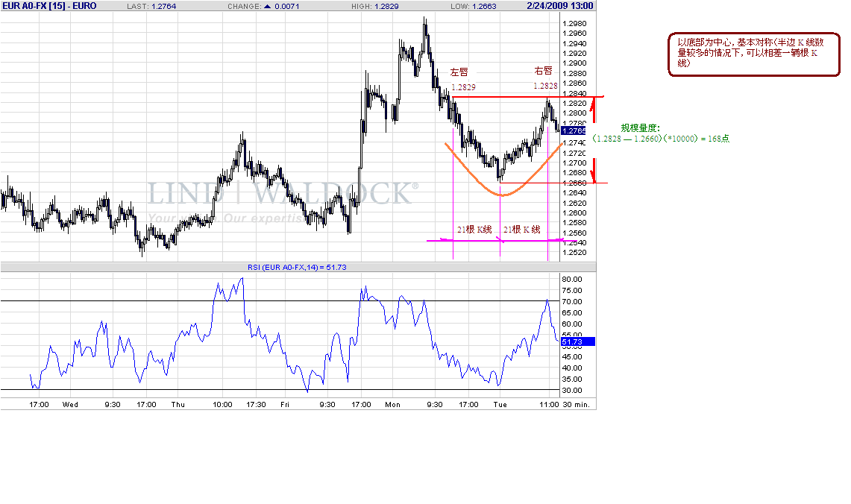Click the 左唇 annotation label
The width and height of the screenshot is (851, 504).
pos(459,72)
